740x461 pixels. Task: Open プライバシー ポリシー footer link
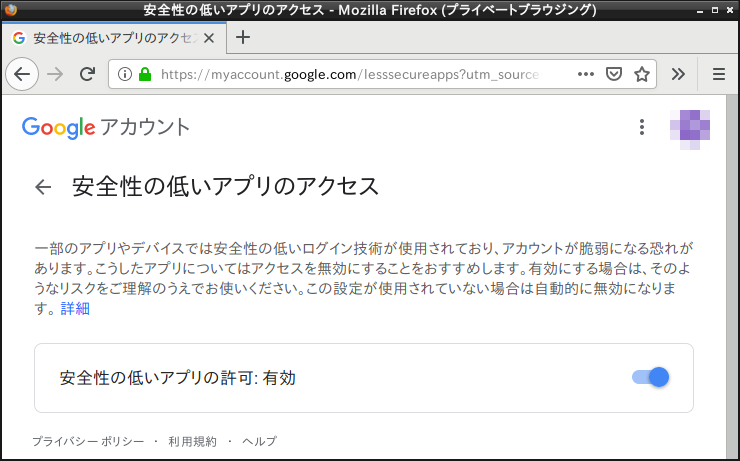click(88, 441)
